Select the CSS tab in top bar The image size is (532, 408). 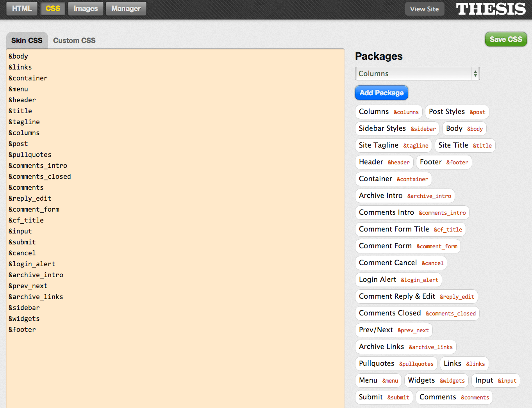[53, 9]
